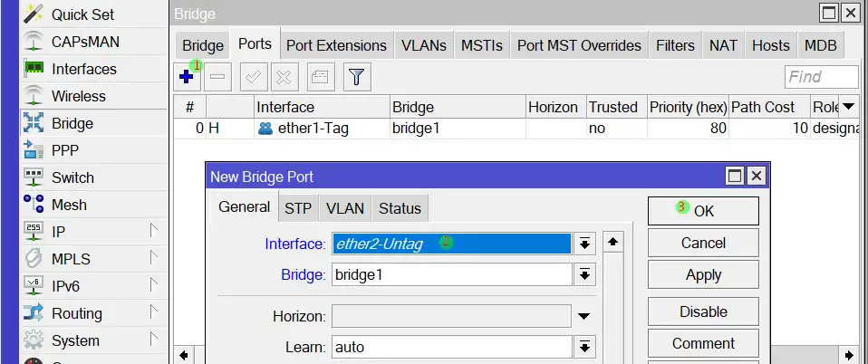Screen dimensions: 868x364
Task: Click the checkmark enable toolbar icon
Action: pyautogui.click(x=252, y=77)
